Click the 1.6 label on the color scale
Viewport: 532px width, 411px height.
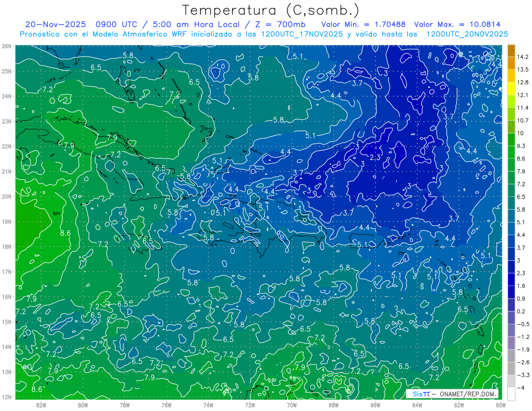click(x=521, y=286)
